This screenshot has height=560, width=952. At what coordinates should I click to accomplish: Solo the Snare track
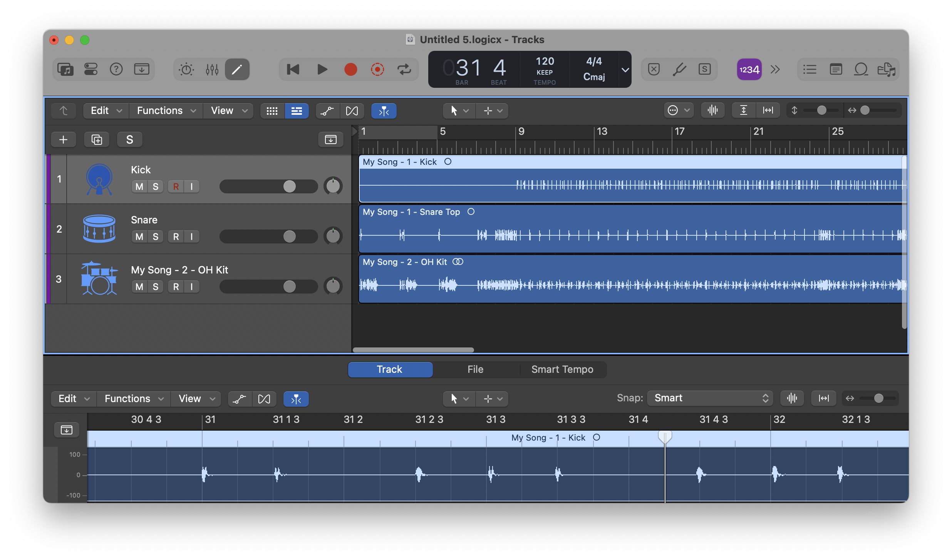[156, 237]
